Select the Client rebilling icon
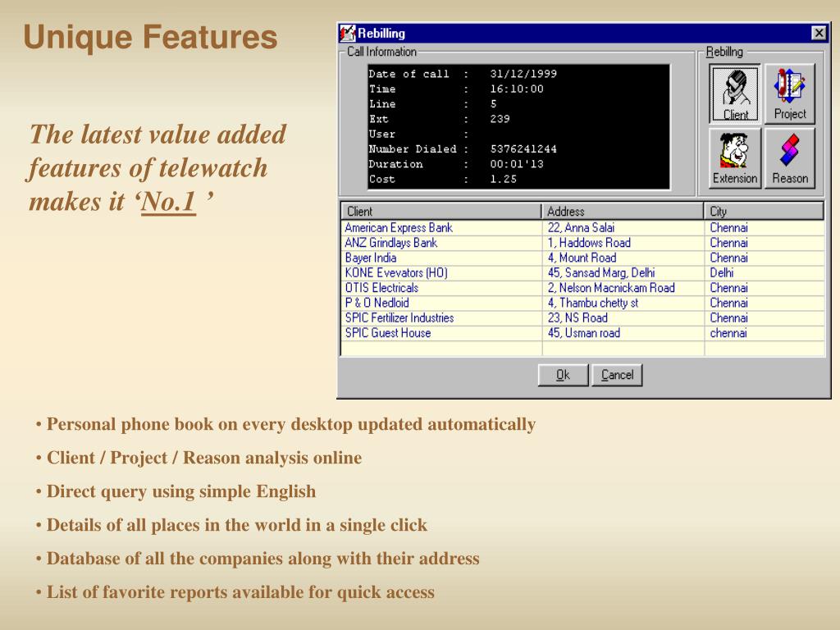Screen dimensions: 840x630 (735, 94)
